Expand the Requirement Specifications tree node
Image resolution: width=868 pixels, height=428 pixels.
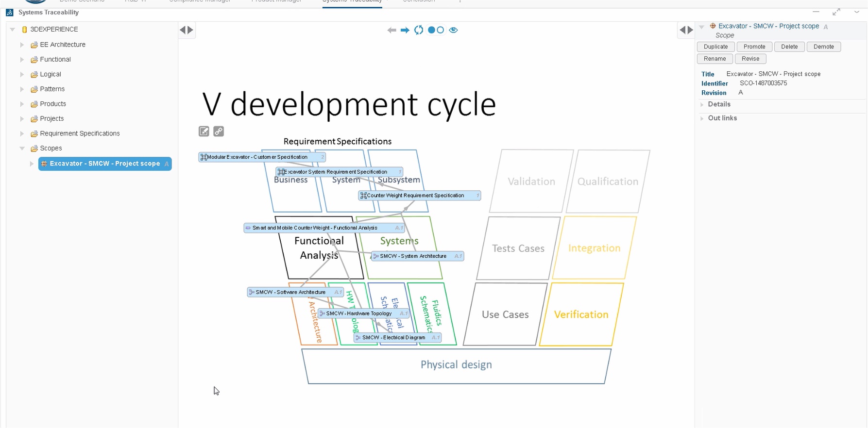click(x=22, y=133)
